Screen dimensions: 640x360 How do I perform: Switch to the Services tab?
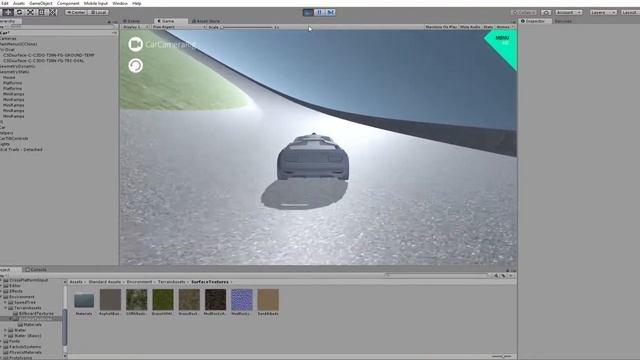click(x=563, y=21)
